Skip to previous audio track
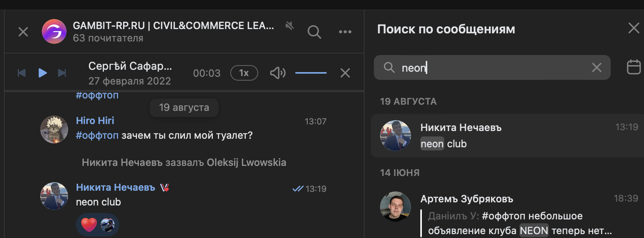The width and height of the screenshot is (644, 238). click(22, 73)
